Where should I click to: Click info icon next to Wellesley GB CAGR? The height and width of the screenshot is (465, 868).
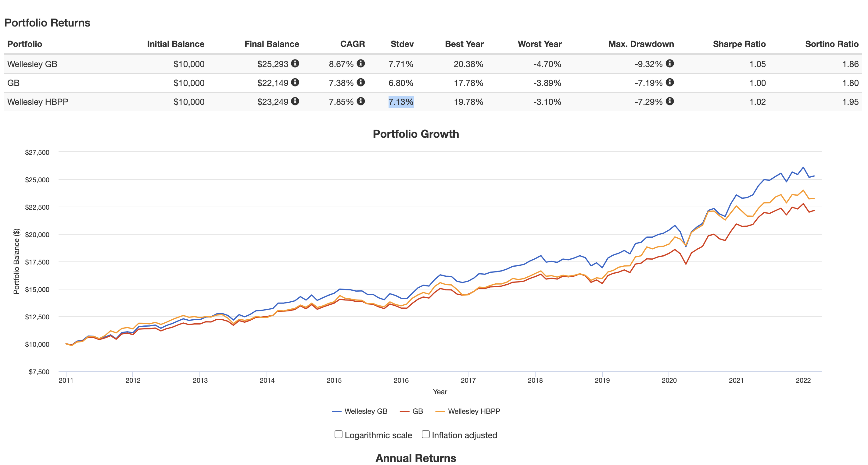coord(360,63)
